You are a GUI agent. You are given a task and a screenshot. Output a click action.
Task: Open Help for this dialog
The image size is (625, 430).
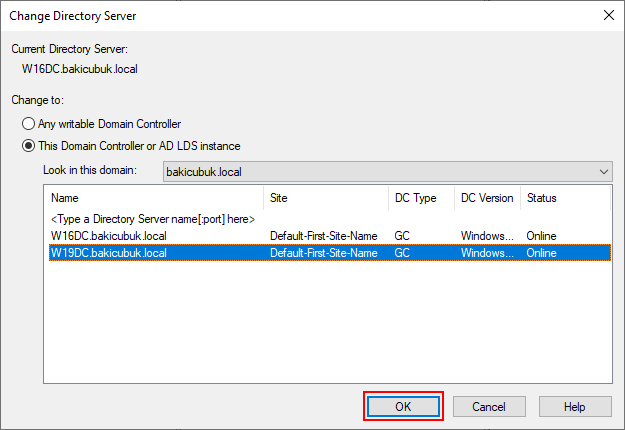click(x=575, y=406)
